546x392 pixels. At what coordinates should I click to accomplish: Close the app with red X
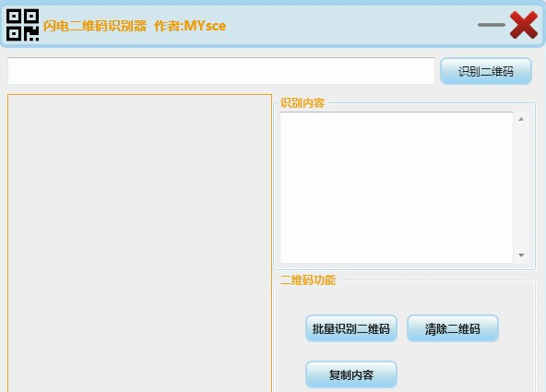(x=524, y=25)
